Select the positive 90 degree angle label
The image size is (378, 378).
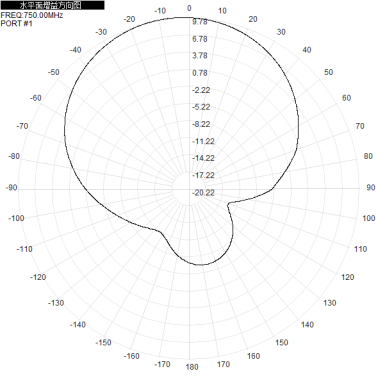(371, 187)
